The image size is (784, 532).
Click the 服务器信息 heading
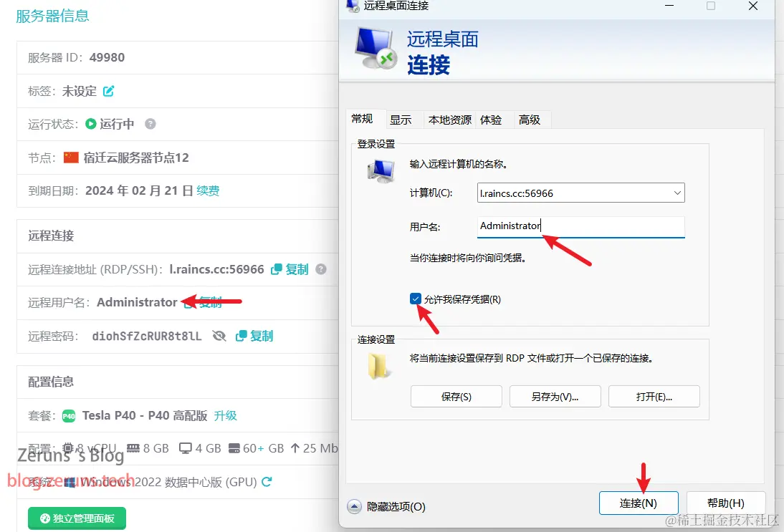coord(52,16)
